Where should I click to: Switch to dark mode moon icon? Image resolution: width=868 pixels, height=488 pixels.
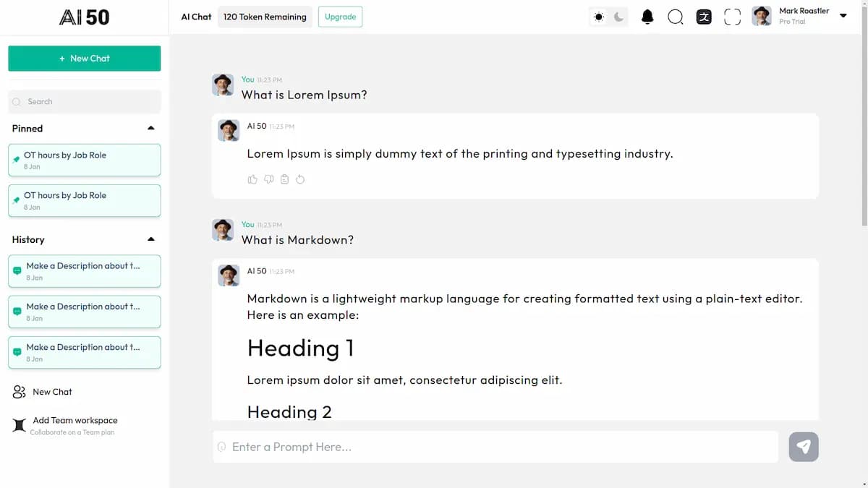[x=618, y=17]
